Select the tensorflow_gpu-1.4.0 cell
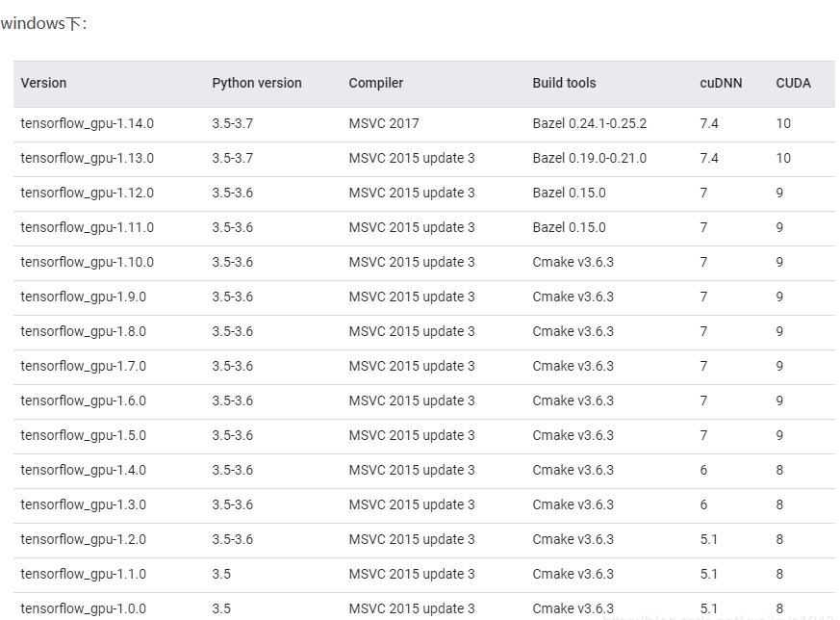Screen dimensions: 840x620 [83, 471]
